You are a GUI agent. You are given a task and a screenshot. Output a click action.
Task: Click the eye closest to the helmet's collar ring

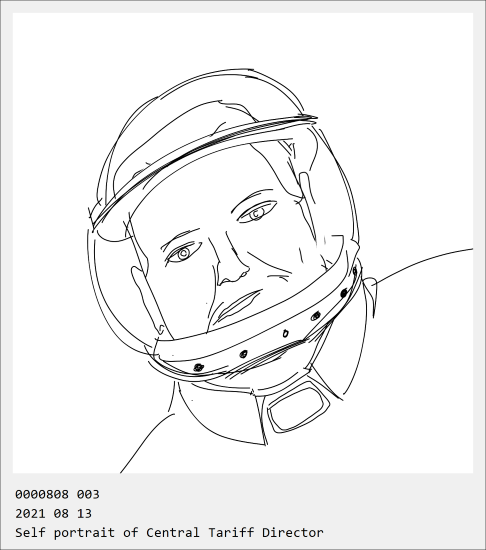coord(183,253)
